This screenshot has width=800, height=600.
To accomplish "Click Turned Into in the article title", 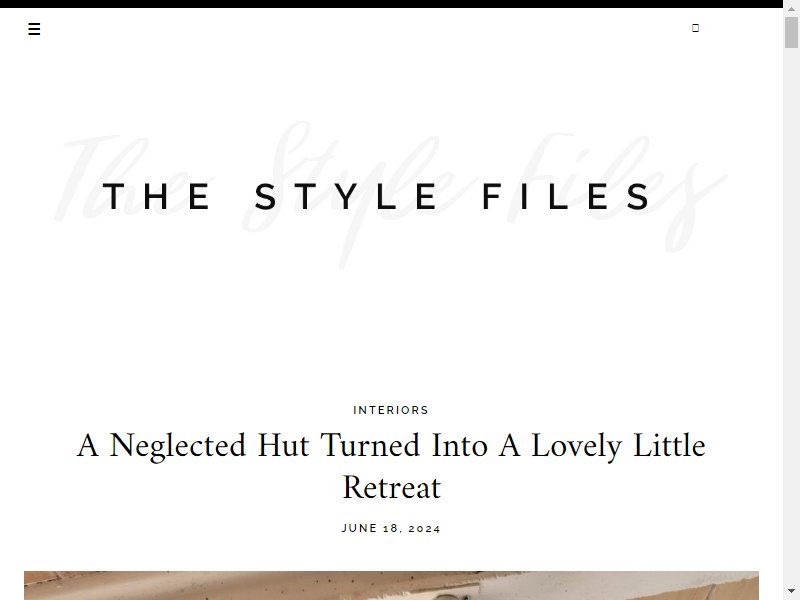I will [x=404, y=445].
